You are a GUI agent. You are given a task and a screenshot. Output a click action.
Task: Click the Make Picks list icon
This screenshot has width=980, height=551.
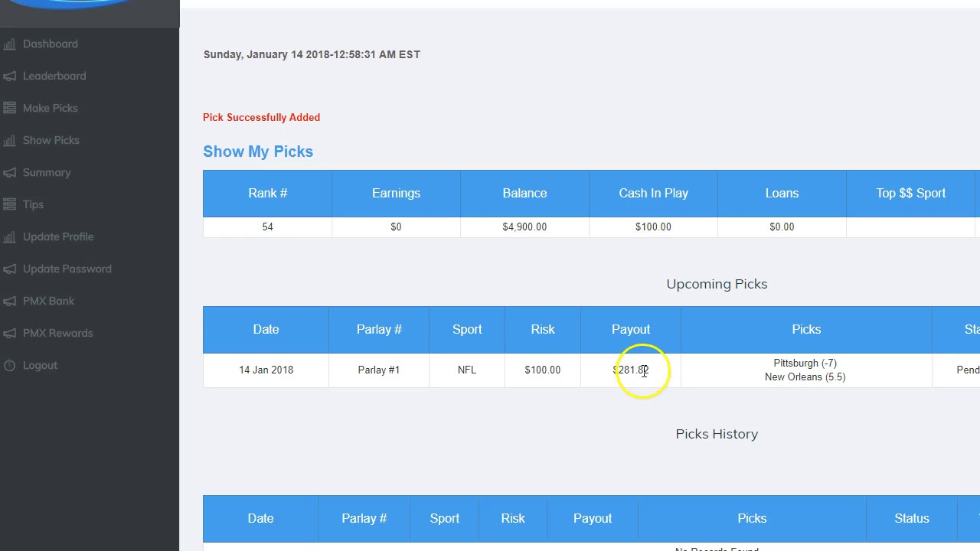[9, 109]
